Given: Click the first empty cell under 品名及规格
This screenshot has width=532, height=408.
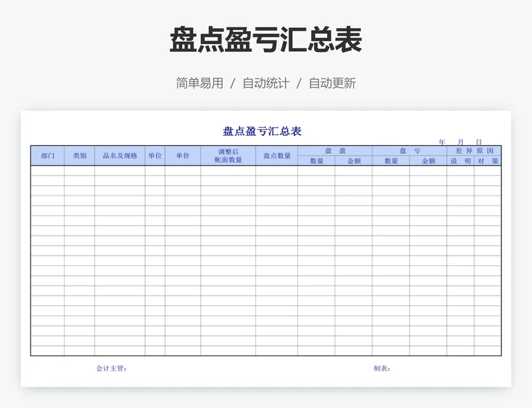Looking at the screenshot, I should 120,171.
